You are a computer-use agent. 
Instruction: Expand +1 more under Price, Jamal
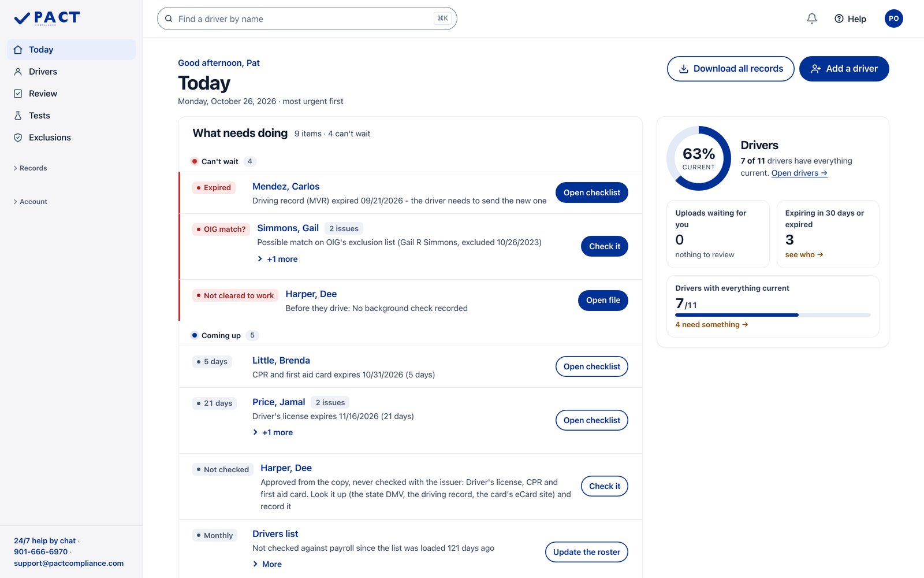coord(273,432)
